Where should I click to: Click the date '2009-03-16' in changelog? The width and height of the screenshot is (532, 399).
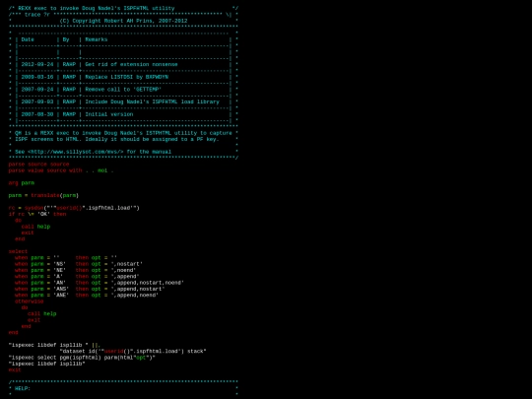click(37, 77)
